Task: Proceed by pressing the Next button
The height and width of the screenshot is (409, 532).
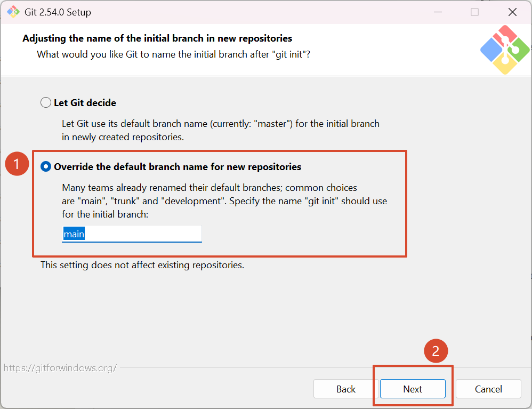Action: (x=413, y=389)
